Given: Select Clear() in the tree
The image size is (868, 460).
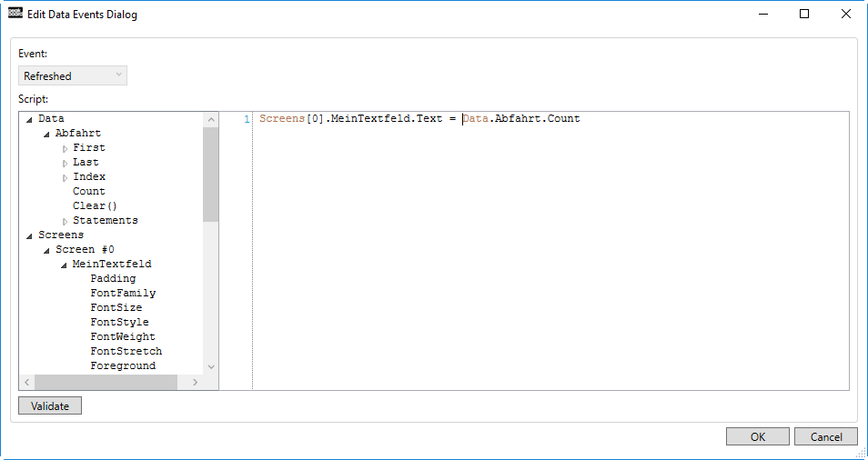Looking at the screenshot, I should pyautogui.click(x=95, y=205).
